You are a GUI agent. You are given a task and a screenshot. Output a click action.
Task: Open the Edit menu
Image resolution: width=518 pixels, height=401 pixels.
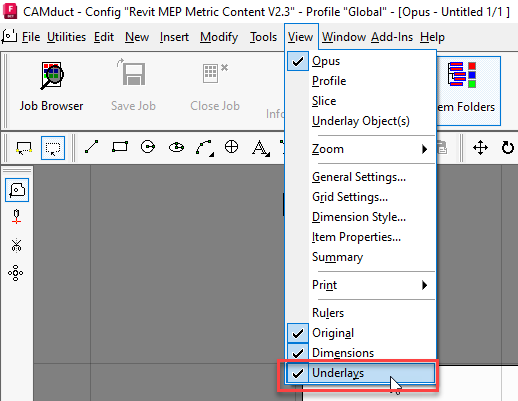point(104,37)
